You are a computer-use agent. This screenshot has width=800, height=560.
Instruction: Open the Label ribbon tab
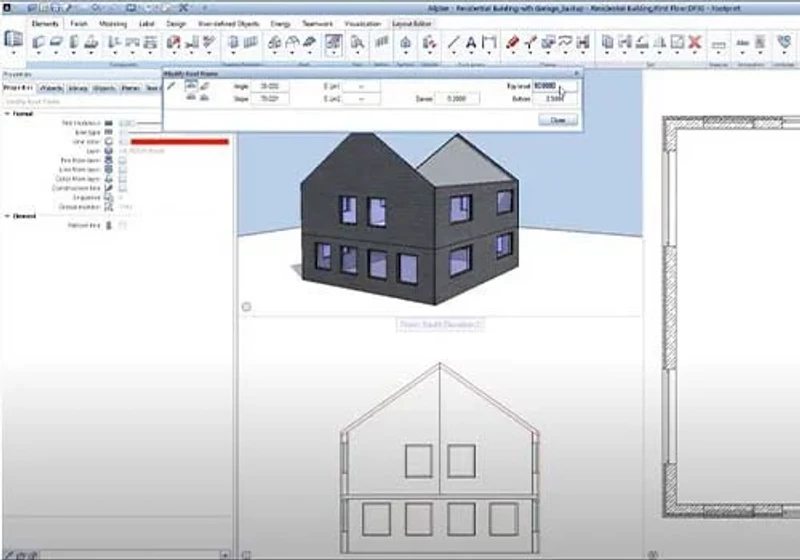tap(146, 23)
